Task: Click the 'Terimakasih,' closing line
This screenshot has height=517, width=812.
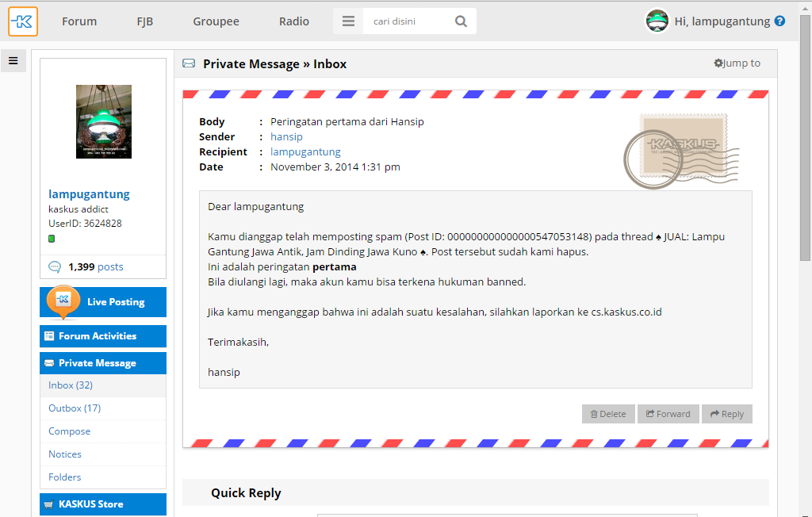Action: [238, 342]
